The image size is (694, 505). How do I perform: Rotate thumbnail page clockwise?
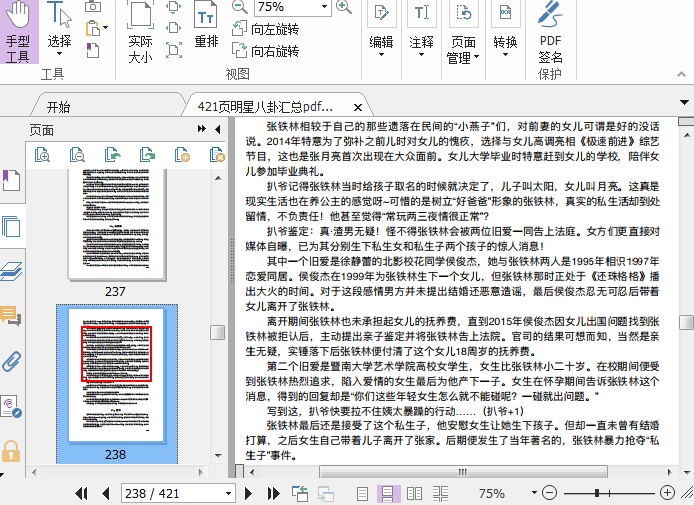tap(147, 155)
